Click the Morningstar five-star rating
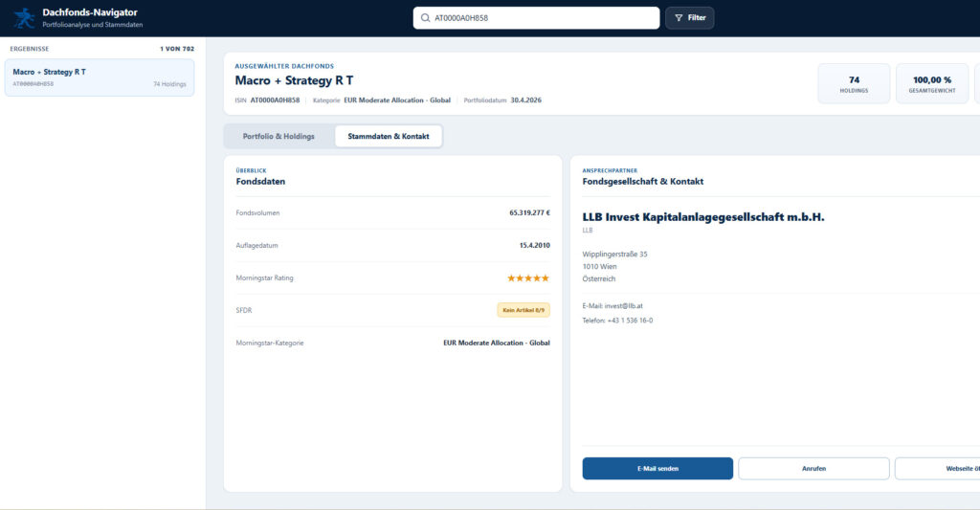Screen dimensions: 980x510 coord(528,278)
